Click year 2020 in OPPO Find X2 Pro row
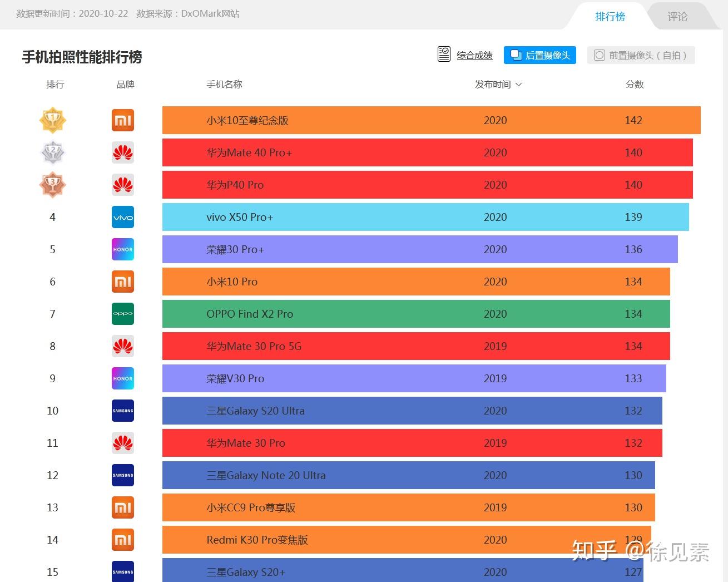 [495, 314]
